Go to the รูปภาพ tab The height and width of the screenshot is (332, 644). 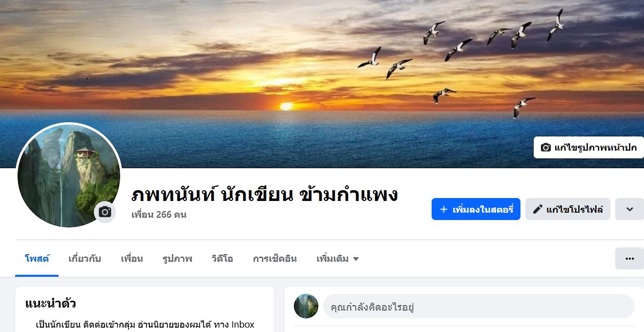pyautogui.click(x=177, y=259)
